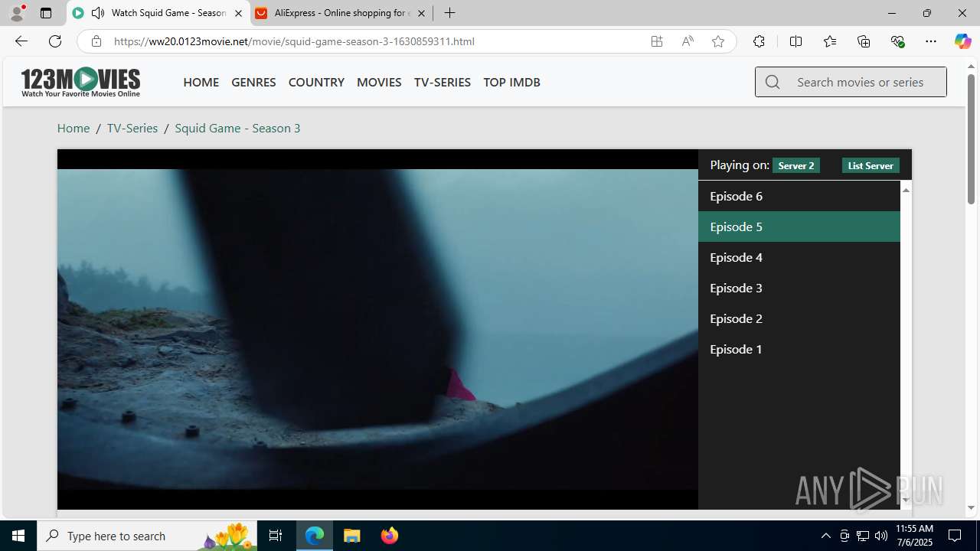
Task: Refresh the current page
Action: click(x=55, y=41)
